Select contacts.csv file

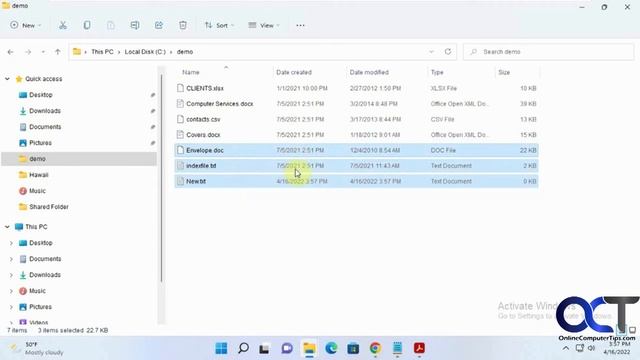(x=356, y=119)
